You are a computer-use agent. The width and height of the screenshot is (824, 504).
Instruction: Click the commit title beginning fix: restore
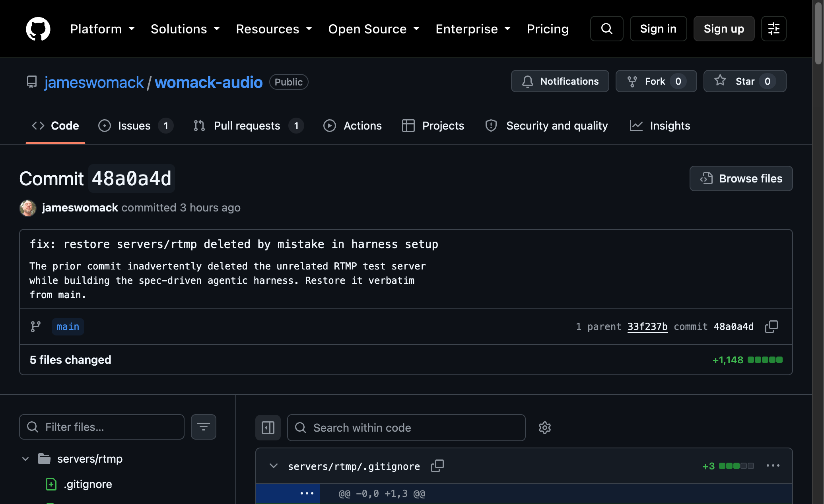pos(234,244)
